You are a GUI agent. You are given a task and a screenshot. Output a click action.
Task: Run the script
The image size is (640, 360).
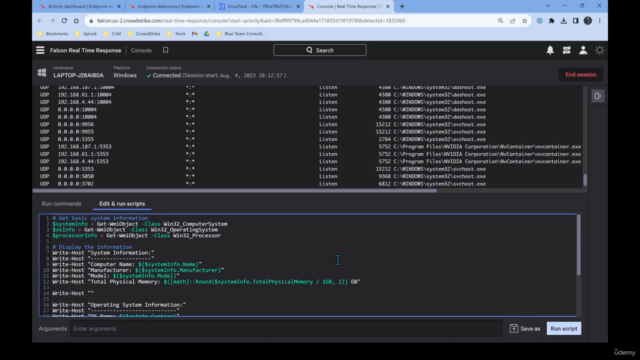click(x=564, y=329)
